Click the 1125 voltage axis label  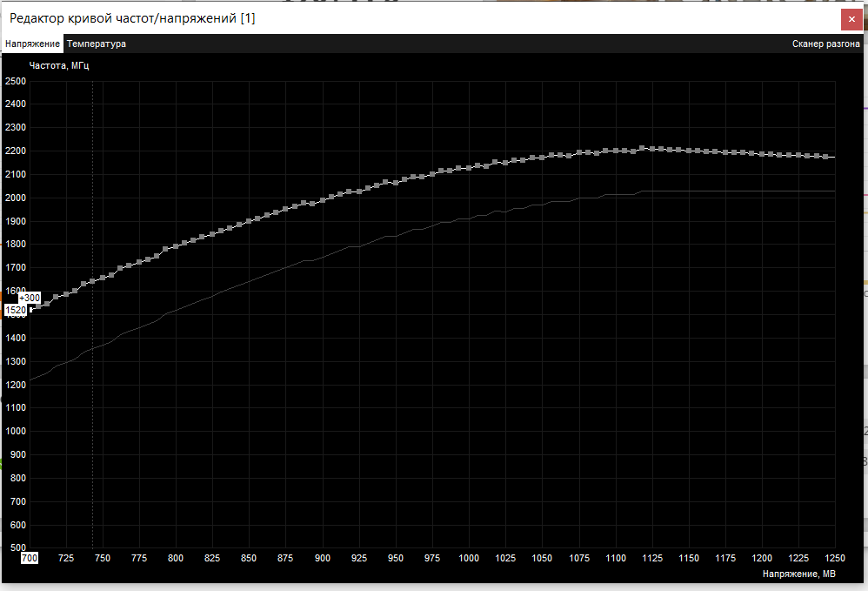(x=652, y=558)
